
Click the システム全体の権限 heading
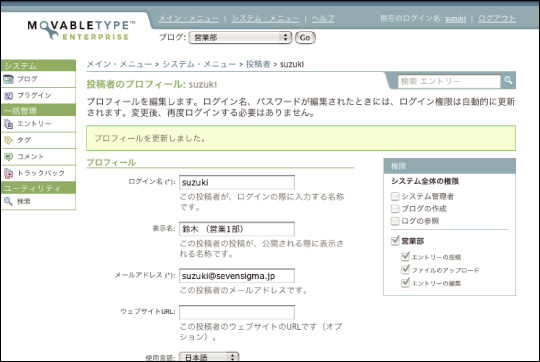425,181
